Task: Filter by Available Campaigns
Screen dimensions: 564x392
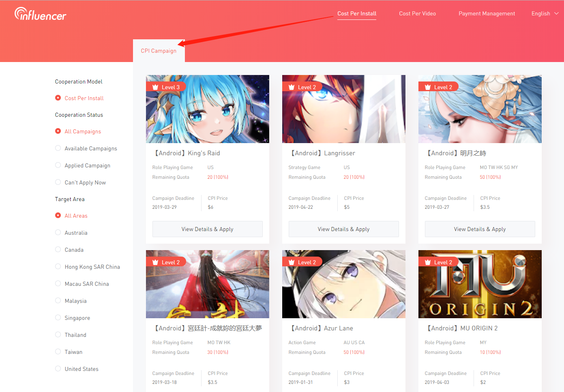Action: point(86,148)
